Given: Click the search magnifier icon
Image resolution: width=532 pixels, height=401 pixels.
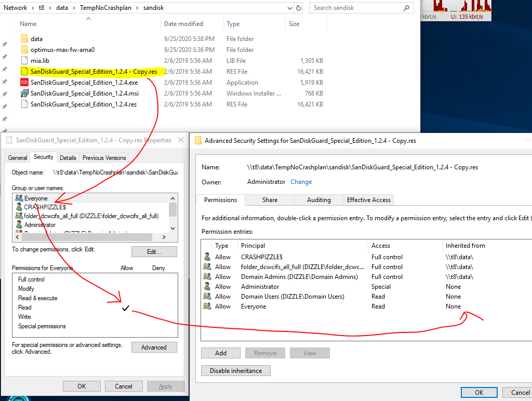Looking at the screenshot, I should coord(406,8).
